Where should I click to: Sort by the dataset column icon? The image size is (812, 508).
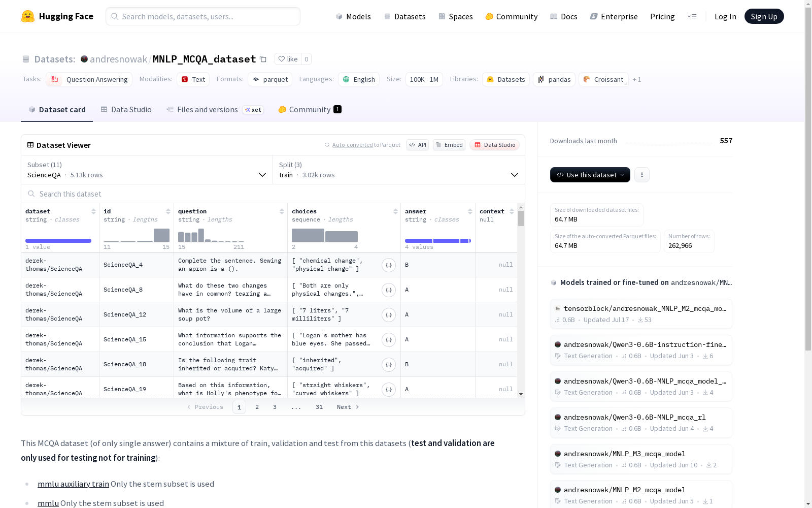(x=93, y=211)
